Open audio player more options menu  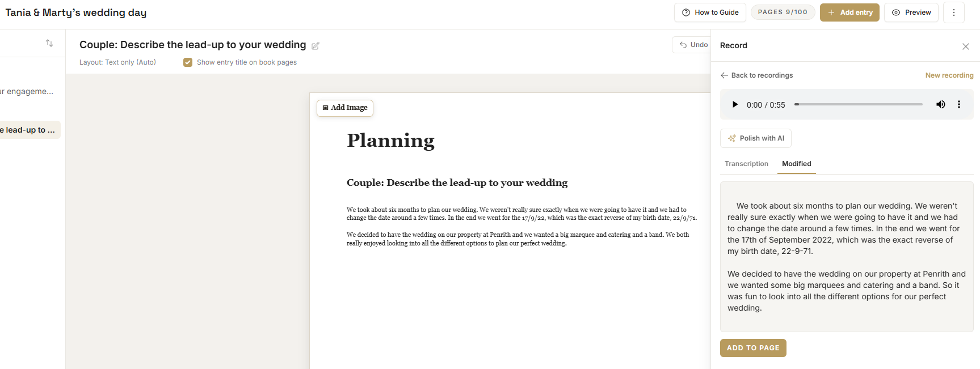click(959, 104)
